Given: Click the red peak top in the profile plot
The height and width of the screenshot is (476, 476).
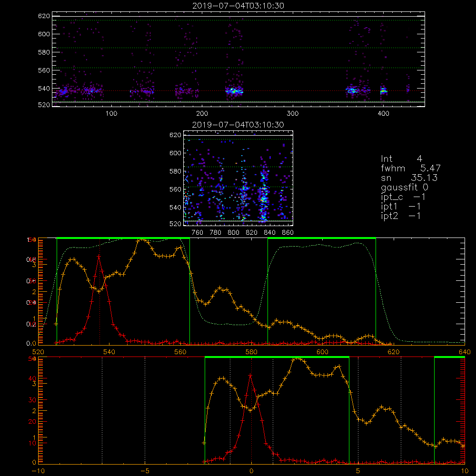Looking at the screenshot, I should click(99, 257).
